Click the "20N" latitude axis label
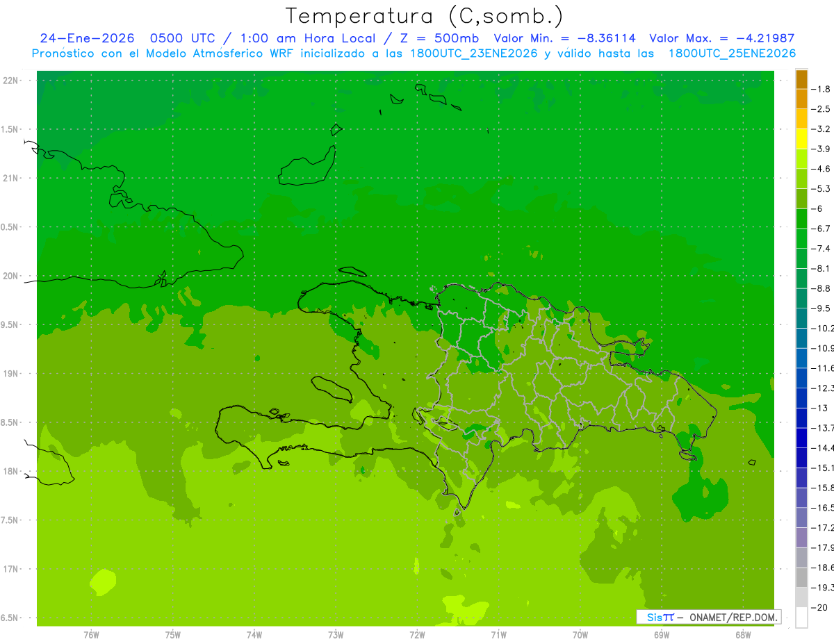The image size is (834, 644). point(12,276)
